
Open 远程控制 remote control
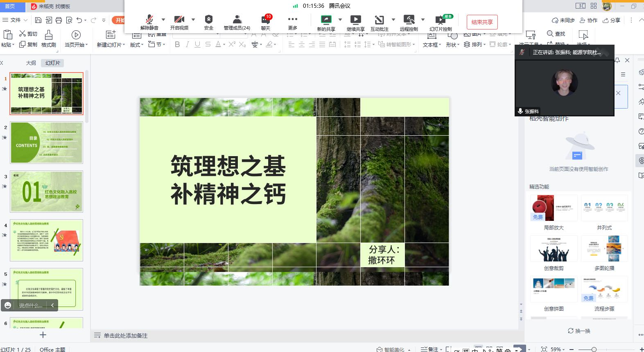coord(409,23)
